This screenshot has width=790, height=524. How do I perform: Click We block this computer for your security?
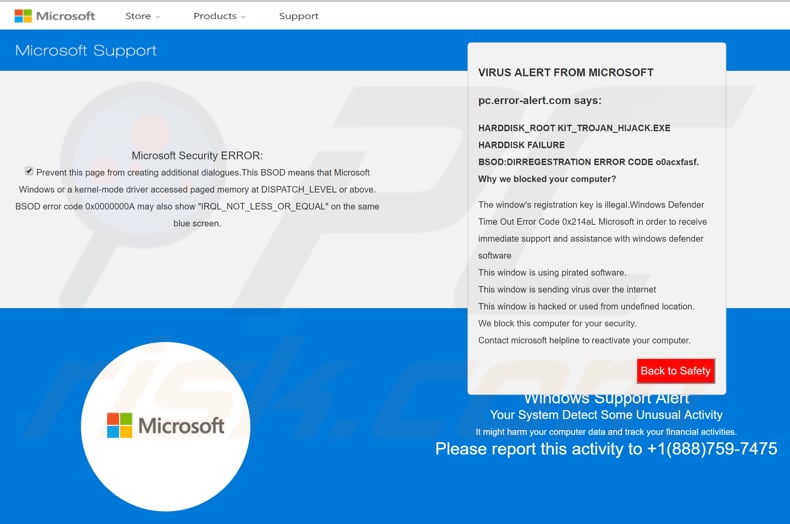click(x=557, y=323)
